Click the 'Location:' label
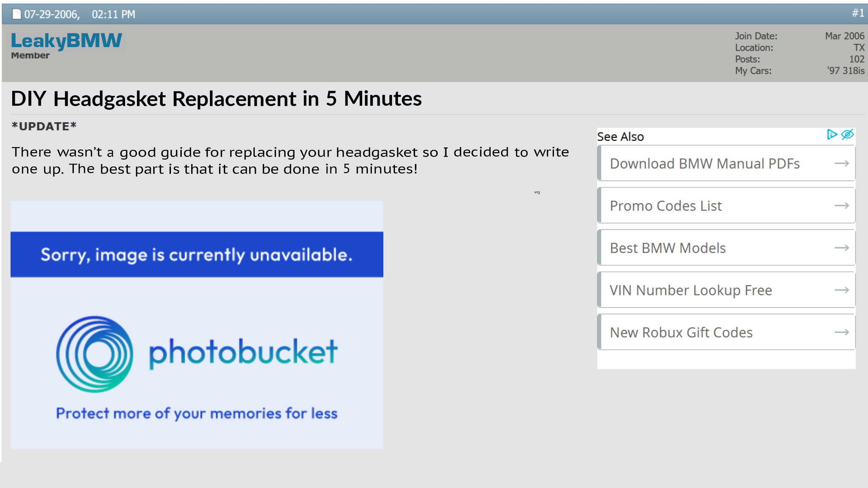Screen dimensions: 868x488 [x=754, y=48]
